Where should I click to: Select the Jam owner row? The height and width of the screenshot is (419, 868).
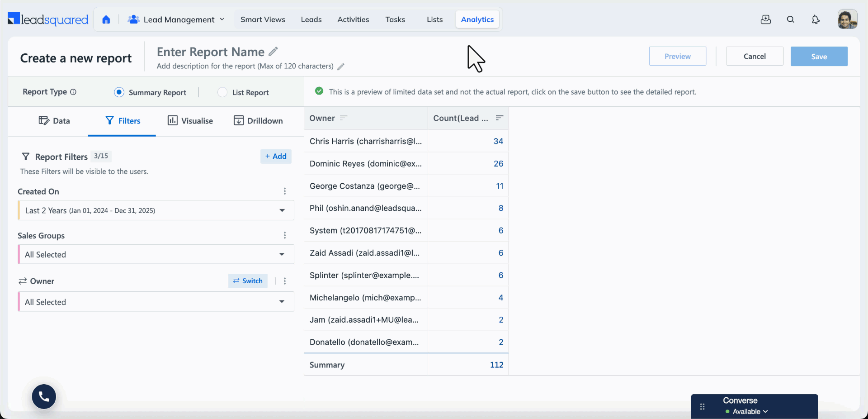[x=406, y=320]
